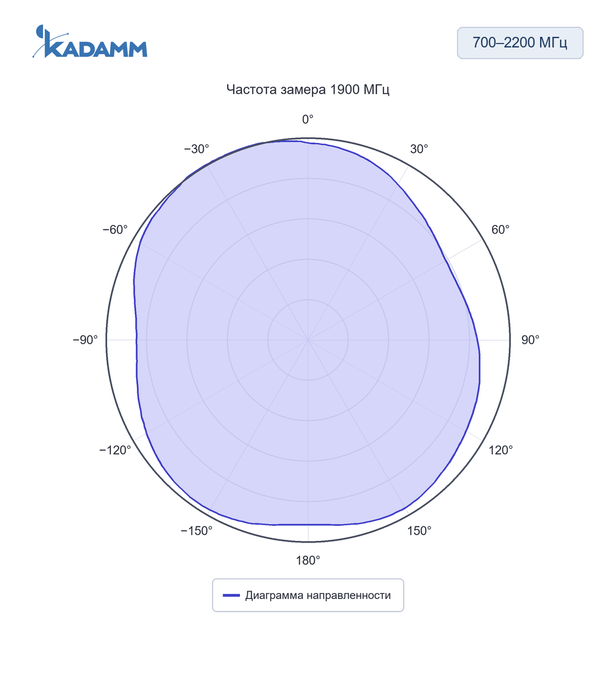Click the 700–2200 МГц frequency badge
This screenshot has width=616, height=676.
click(x=520, y=43)
